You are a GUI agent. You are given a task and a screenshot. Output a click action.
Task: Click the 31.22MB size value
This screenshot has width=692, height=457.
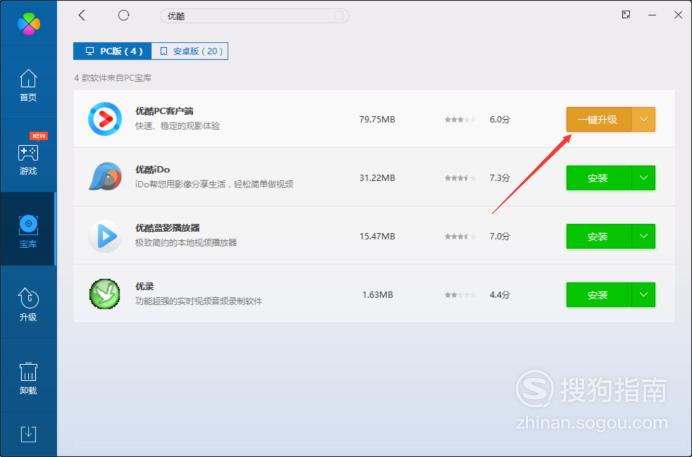coord(377,178)
